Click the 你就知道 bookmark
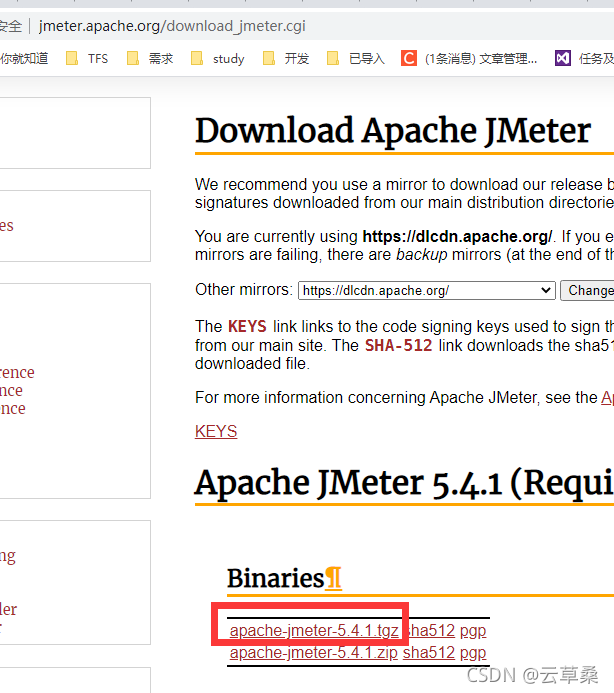The height and width of the screenshot is (693, 614). click(x=24, y=58)
